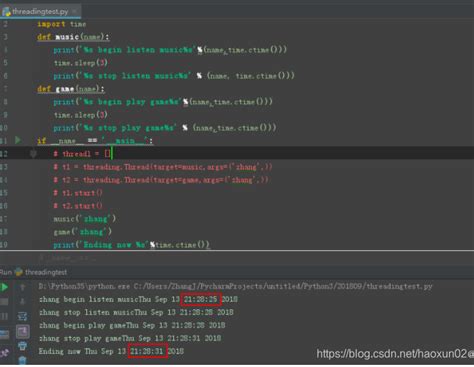This screenshot has width=474, height=367.
Task: Click the Python icon beside threadingtest run tab
Action: coord(19,272)
